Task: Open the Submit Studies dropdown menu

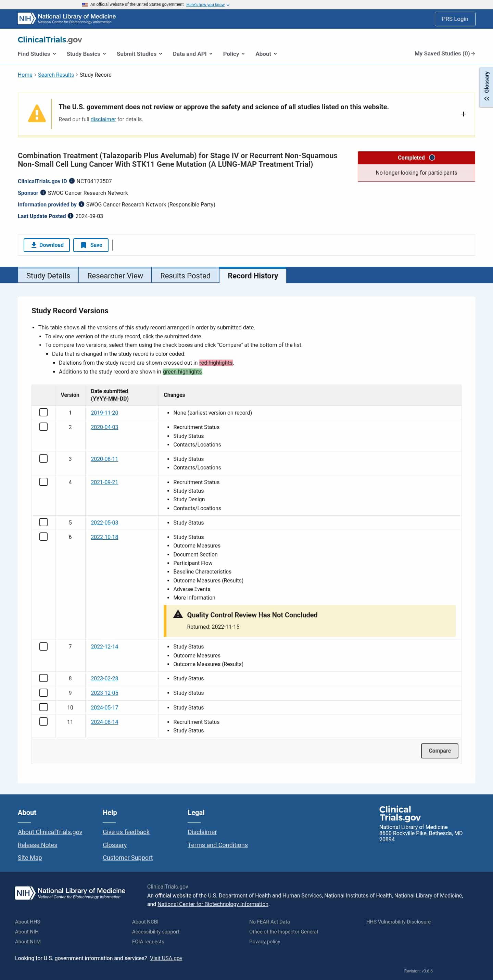Action: (x=140, y=54)
